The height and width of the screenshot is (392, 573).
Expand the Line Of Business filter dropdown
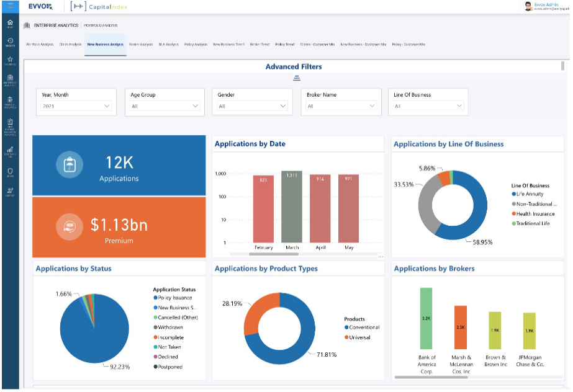(x=428, y=106)
